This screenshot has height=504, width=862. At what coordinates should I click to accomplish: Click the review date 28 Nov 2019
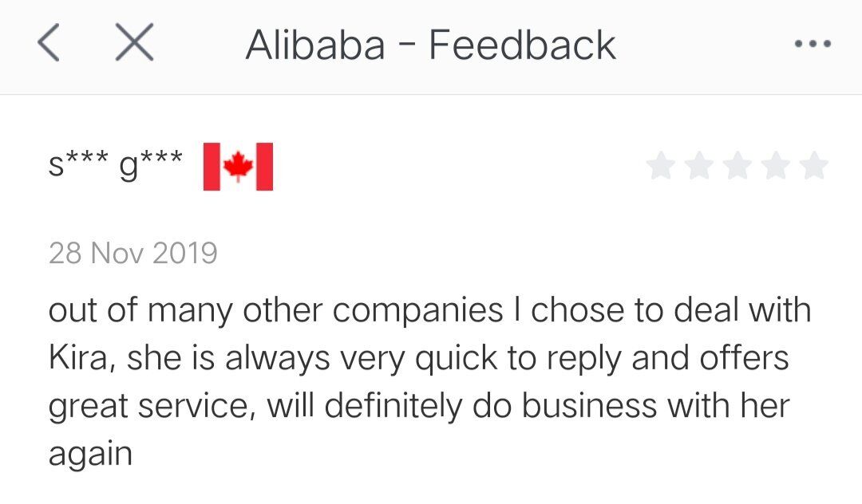(132, 254)
